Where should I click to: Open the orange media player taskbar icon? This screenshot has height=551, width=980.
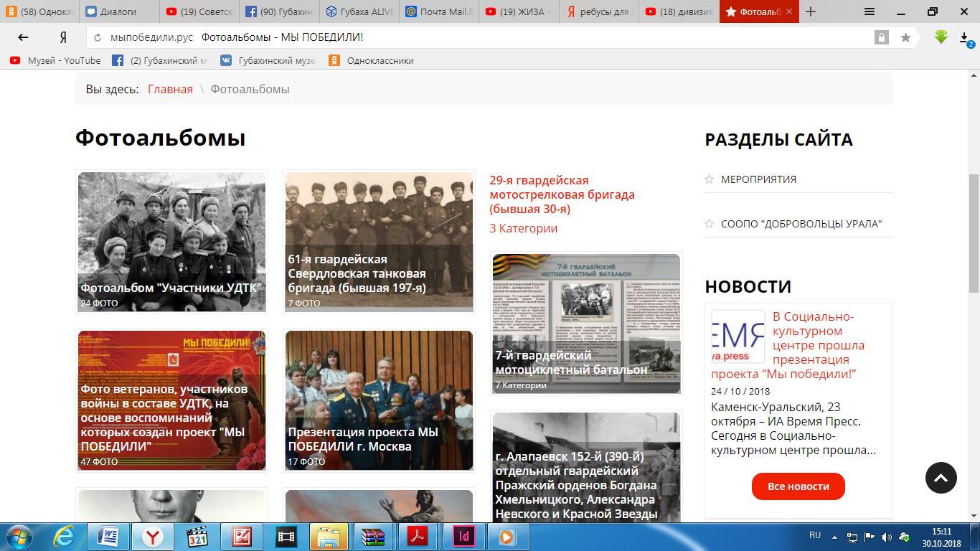507,537
